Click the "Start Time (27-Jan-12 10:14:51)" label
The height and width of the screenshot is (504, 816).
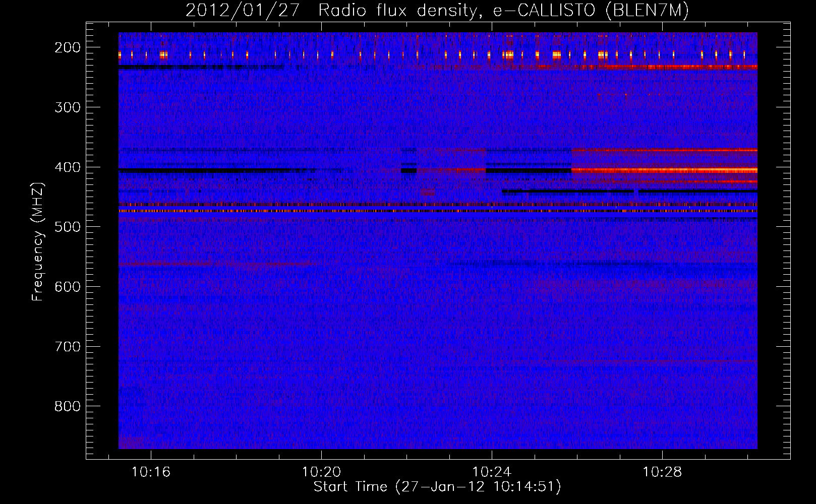point(437,487)
